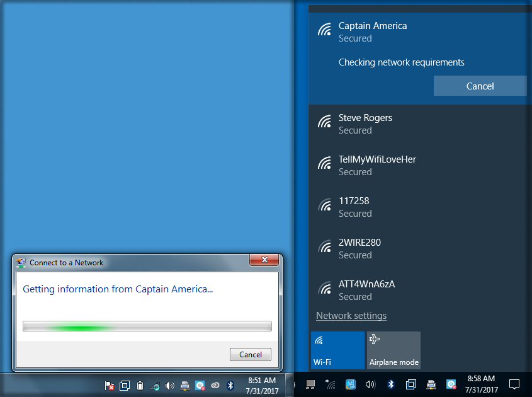Cancel the Connect to a Network dialog
Screen dimensions: 532x397
[x=250, y=354]
